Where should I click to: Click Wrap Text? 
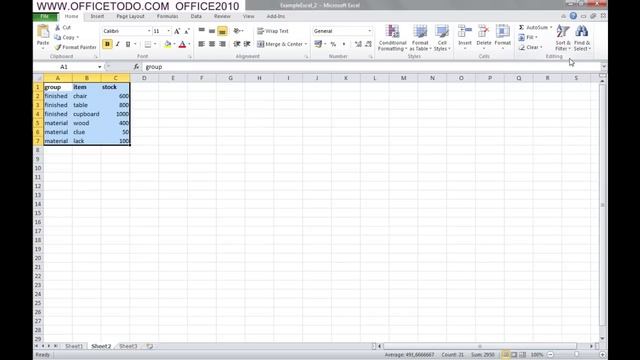(x=273, y=31)
